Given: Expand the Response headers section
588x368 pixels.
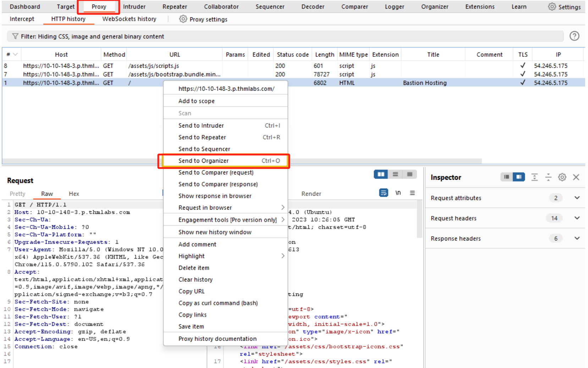Looking at the screenshot, I should (x=577, y=238).
